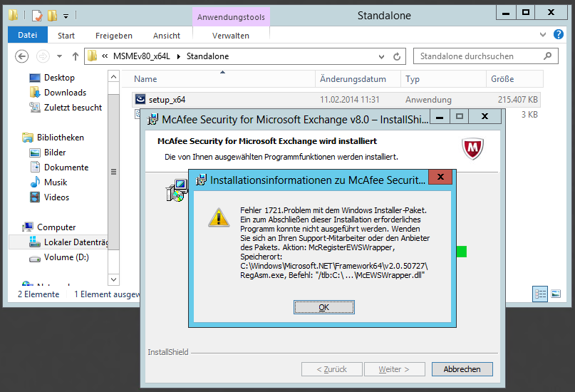Click the installer computer-and-disc graphic

tap(177, 190)
